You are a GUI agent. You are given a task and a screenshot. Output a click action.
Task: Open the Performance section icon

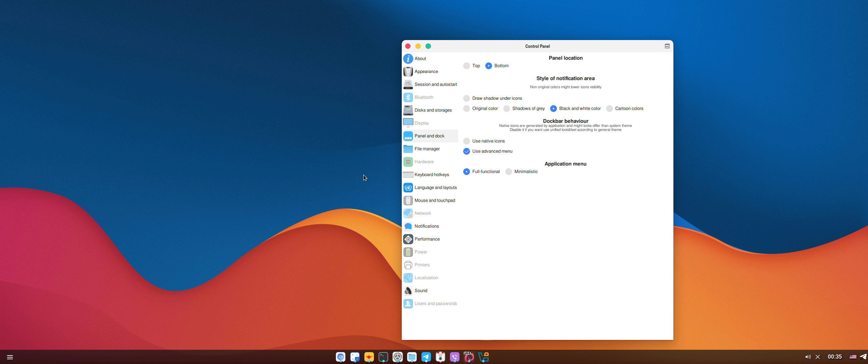(x=408, y=239)
